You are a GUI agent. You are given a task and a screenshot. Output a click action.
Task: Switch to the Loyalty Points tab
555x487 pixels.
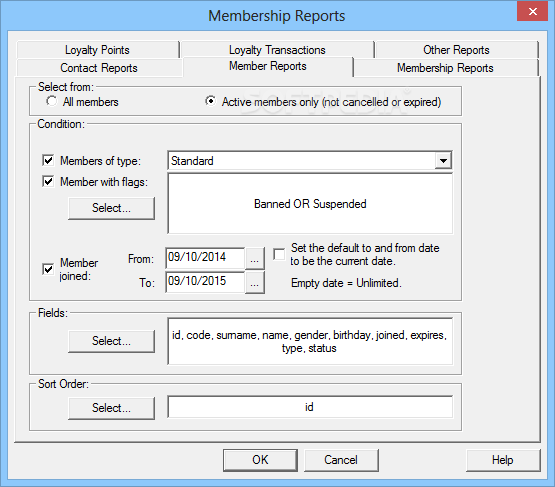[97, 50]
